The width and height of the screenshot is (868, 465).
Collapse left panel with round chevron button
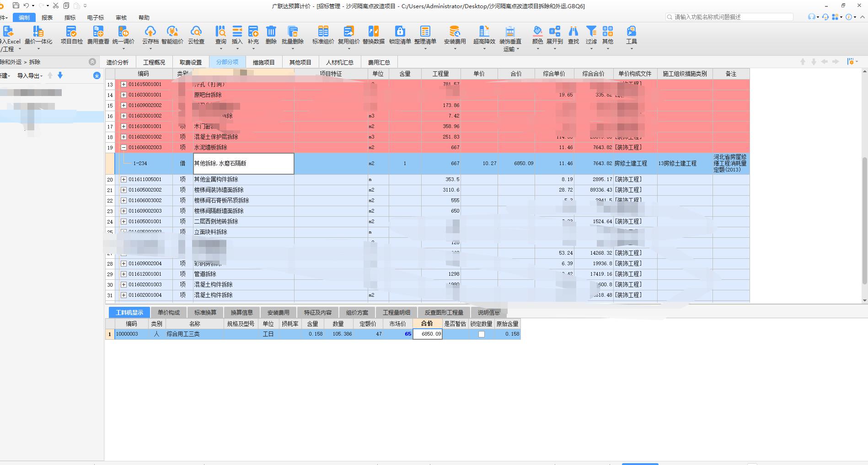[92, 62]
